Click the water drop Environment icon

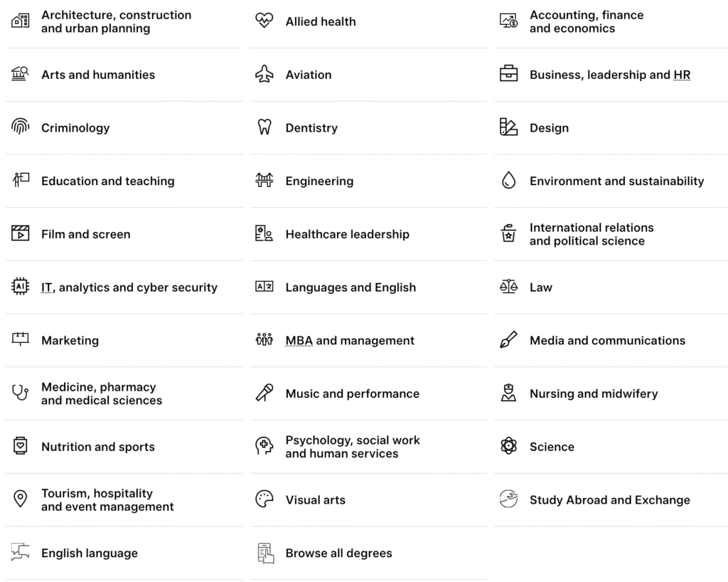(x=508, y=181)
